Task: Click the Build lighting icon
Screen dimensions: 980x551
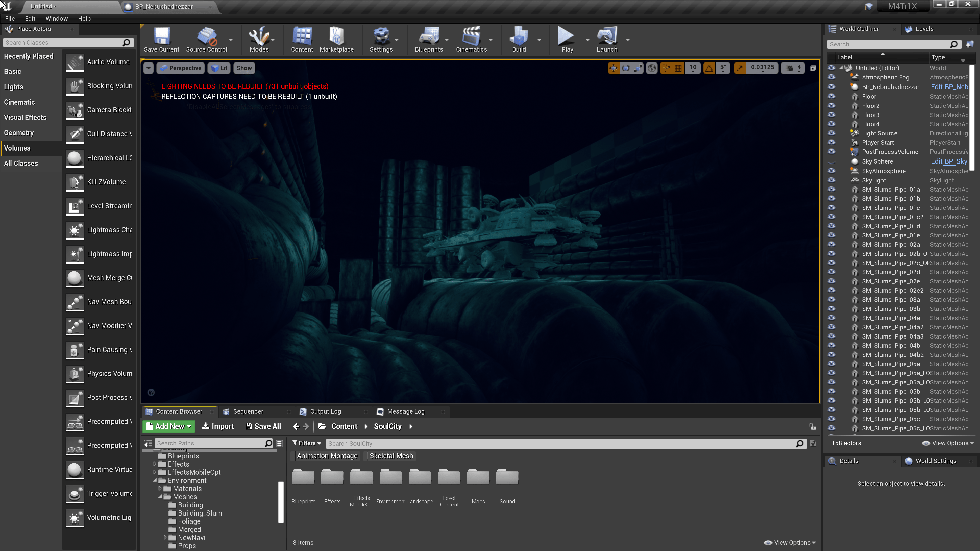Action: coord(519,36)
